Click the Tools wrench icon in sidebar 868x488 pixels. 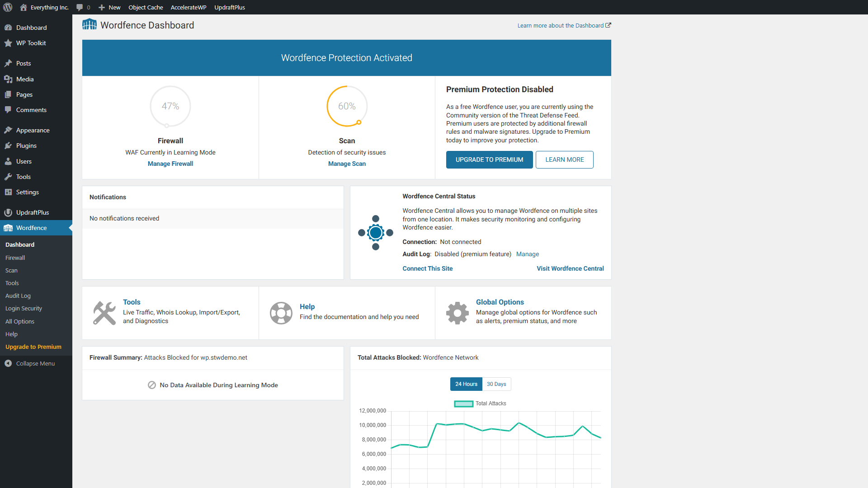[8, 177]
